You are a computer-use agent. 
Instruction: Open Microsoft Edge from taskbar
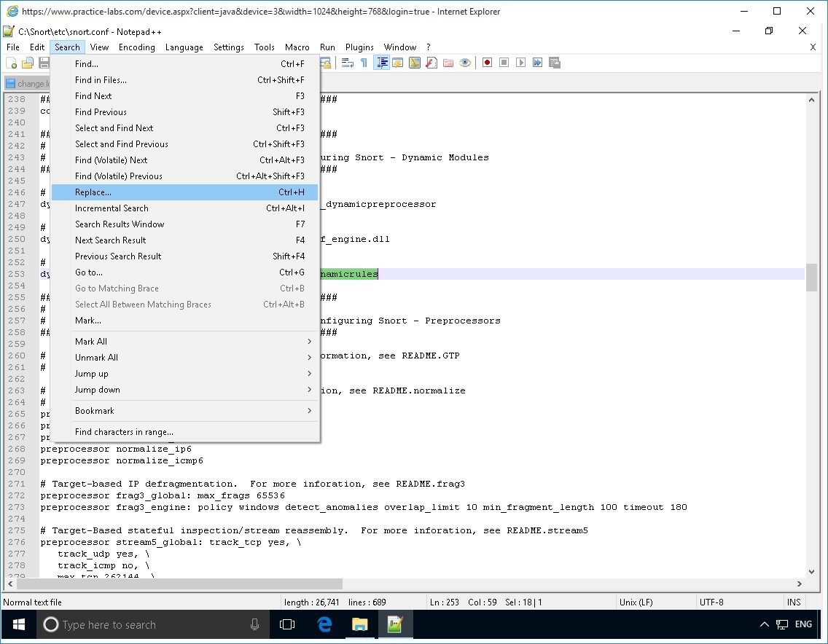pos(324,625)
